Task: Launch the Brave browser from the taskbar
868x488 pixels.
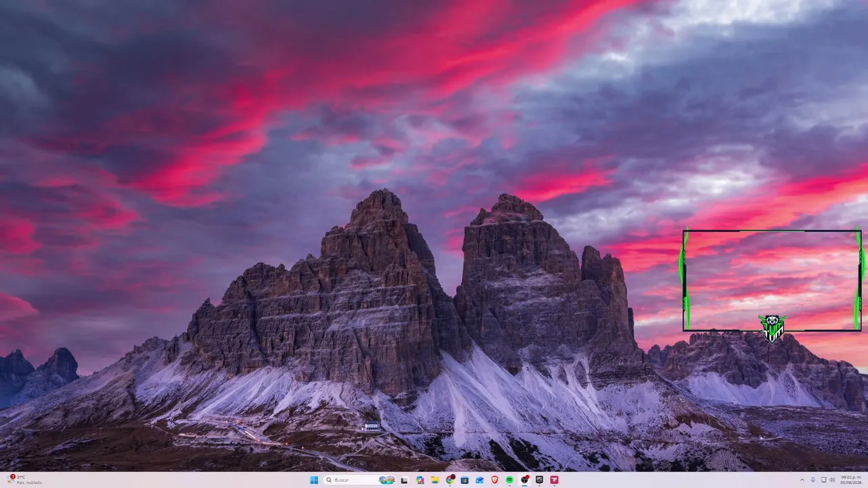Action: click(494, 480)
